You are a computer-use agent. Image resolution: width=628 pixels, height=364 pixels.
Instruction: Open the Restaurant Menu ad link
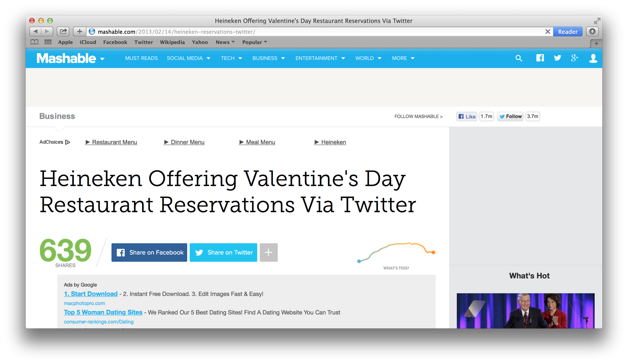coord(111,142)
